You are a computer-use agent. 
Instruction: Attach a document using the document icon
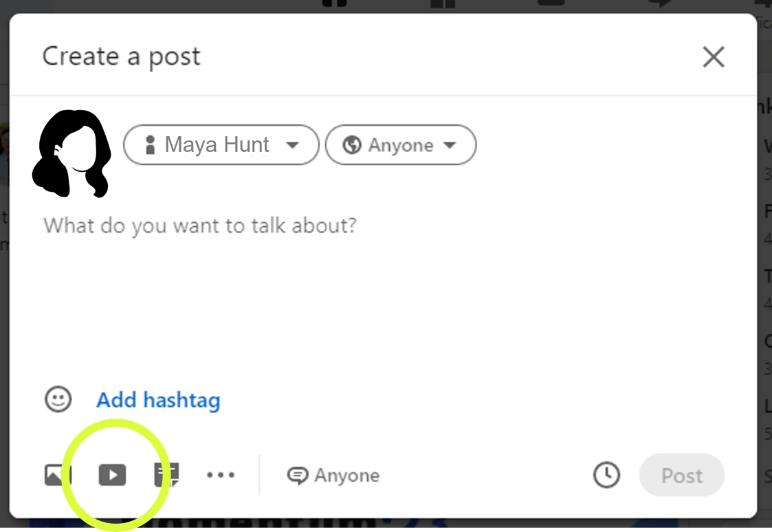point(166,475)
